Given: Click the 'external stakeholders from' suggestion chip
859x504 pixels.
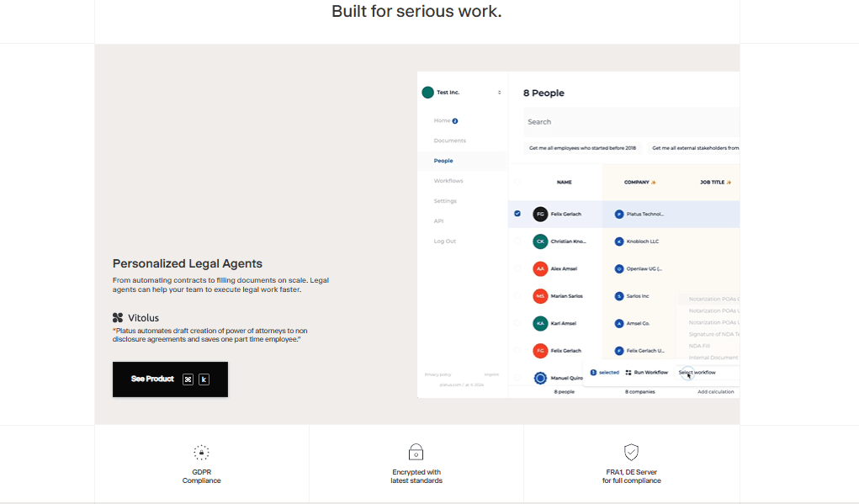Looking at the screenshot, I should tap(695, 148).
